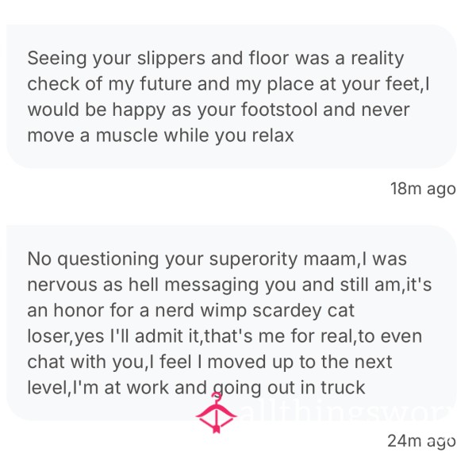Click the word 'future' in first message
Viewport: 476px width, 456px height.
pyautogui.click(x=166, y=84)
